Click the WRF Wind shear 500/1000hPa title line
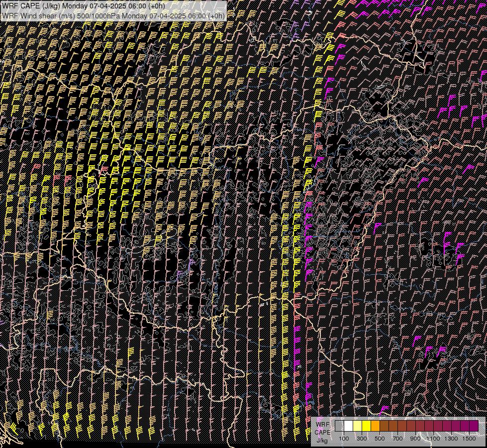Image resolution: width=487 pixels, height=448 pixels. 113,16
